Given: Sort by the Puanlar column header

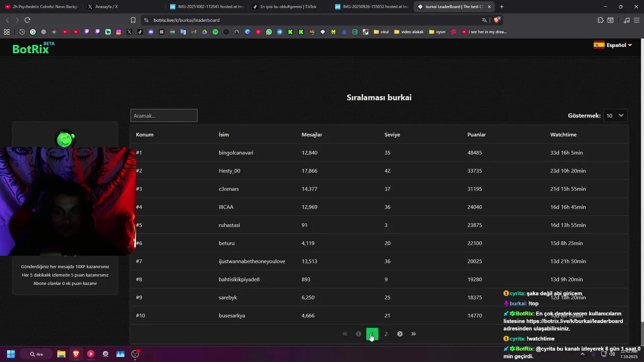Looking at the screenshot, I should pos(476,135).
